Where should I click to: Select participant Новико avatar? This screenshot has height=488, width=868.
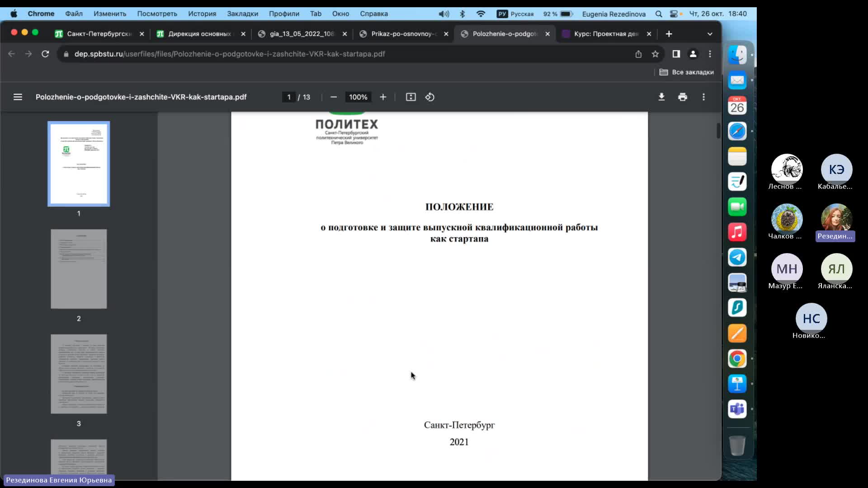tap(811, 319)
